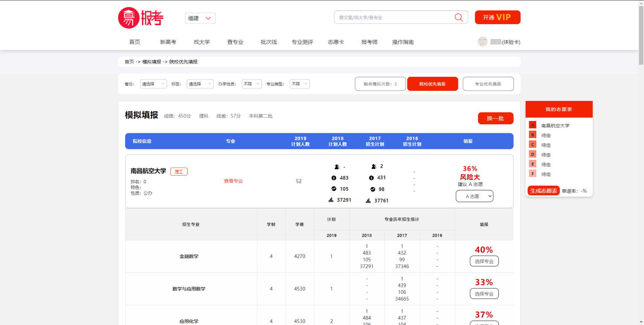Viewport: 644px width, 325px height.
Task: Select the C slot icon in wishlist
Action: pyautogui.click(x=533, y=145)
